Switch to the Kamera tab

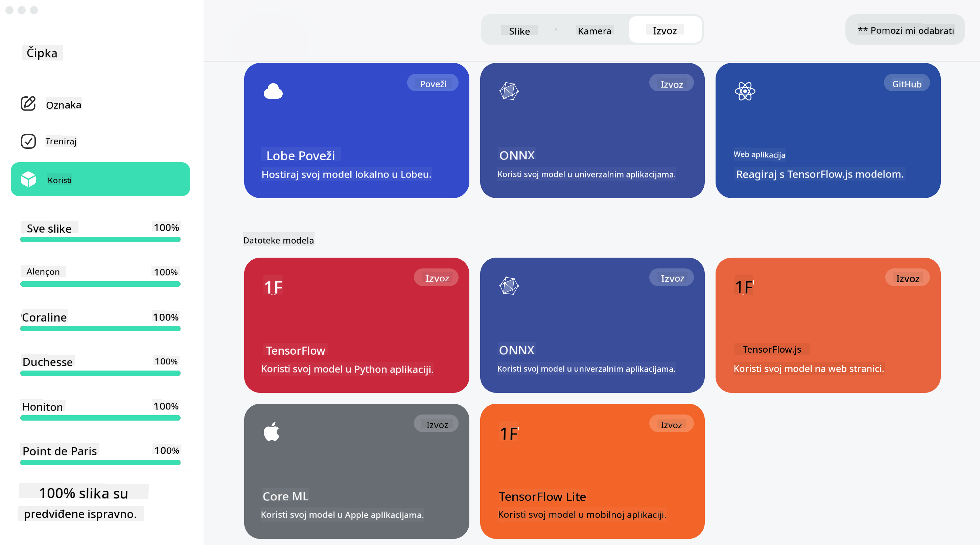594,31
